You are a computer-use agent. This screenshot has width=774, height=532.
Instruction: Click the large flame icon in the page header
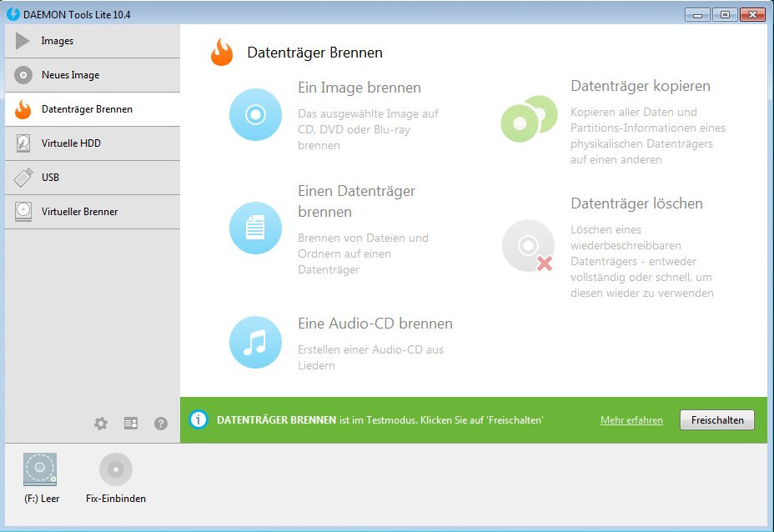[222, 53]
